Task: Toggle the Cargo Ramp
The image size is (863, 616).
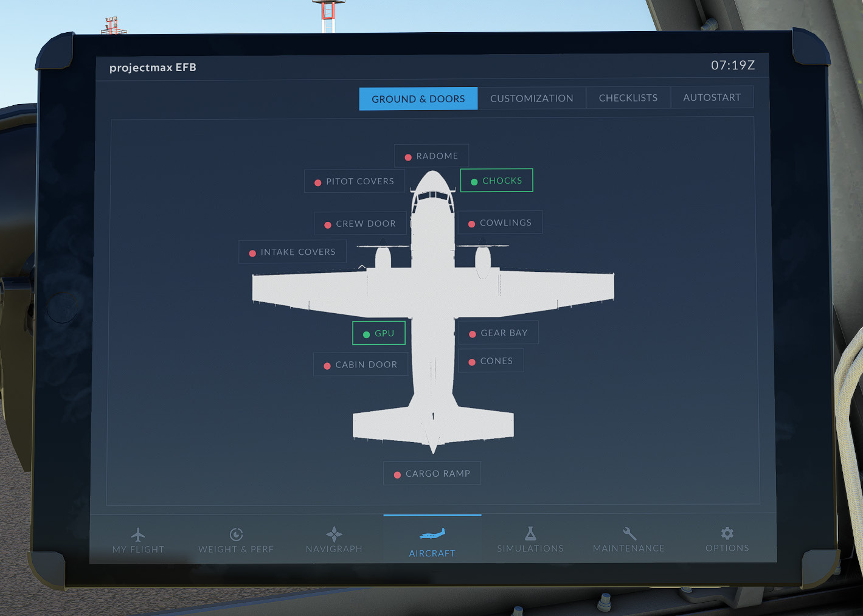Action: (x=432, y=473)
